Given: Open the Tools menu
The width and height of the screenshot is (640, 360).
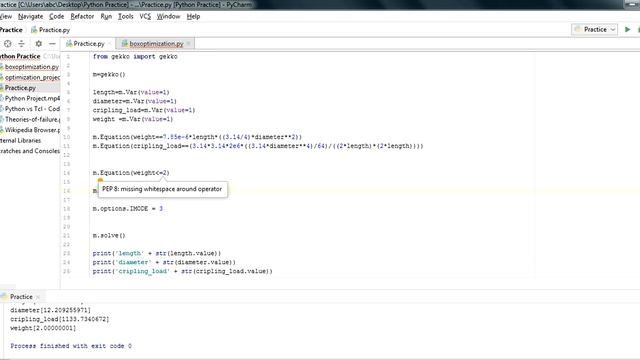Looking at the screenshot, I should (126, 16).
